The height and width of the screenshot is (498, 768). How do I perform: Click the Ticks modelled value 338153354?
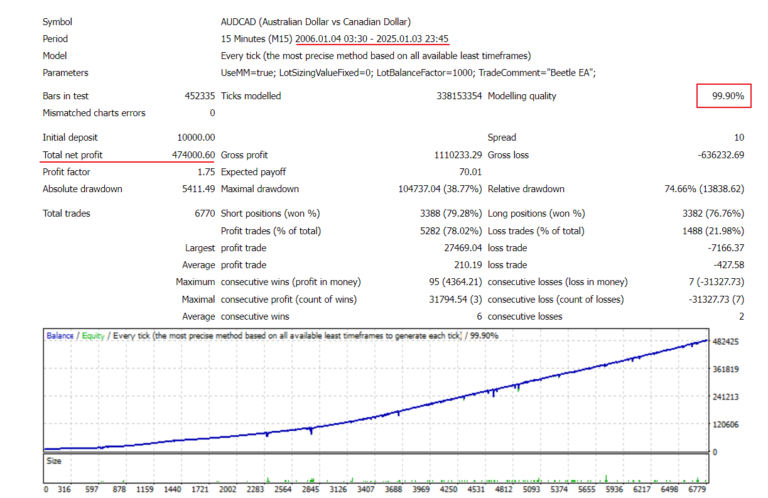(x=445, y=96)
